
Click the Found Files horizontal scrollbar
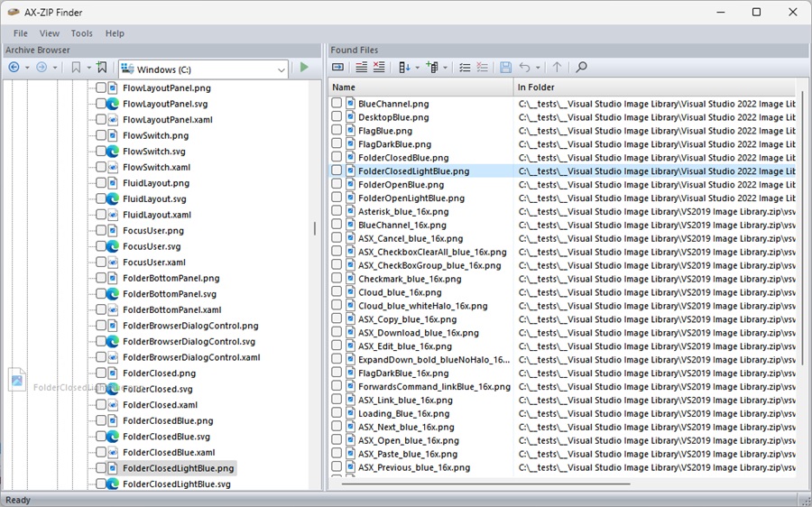click(485, 484)
